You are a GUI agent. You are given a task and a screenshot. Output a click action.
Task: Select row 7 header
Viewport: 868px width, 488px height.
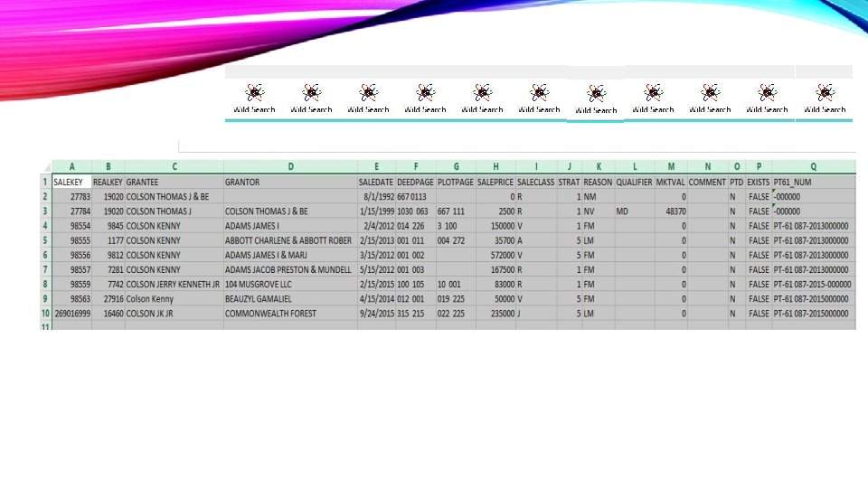coord(45,269)
